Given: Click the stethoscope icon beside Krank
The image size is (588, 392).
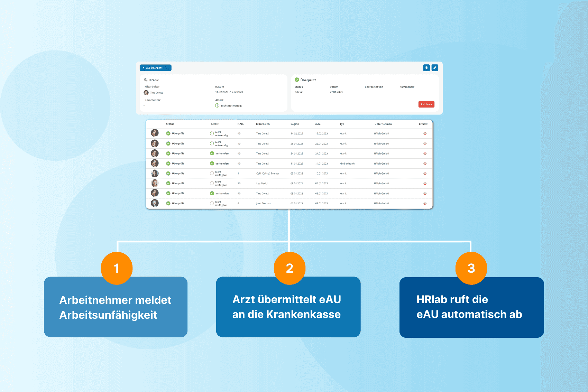Looking at the screenshot, I should [146, 80].
